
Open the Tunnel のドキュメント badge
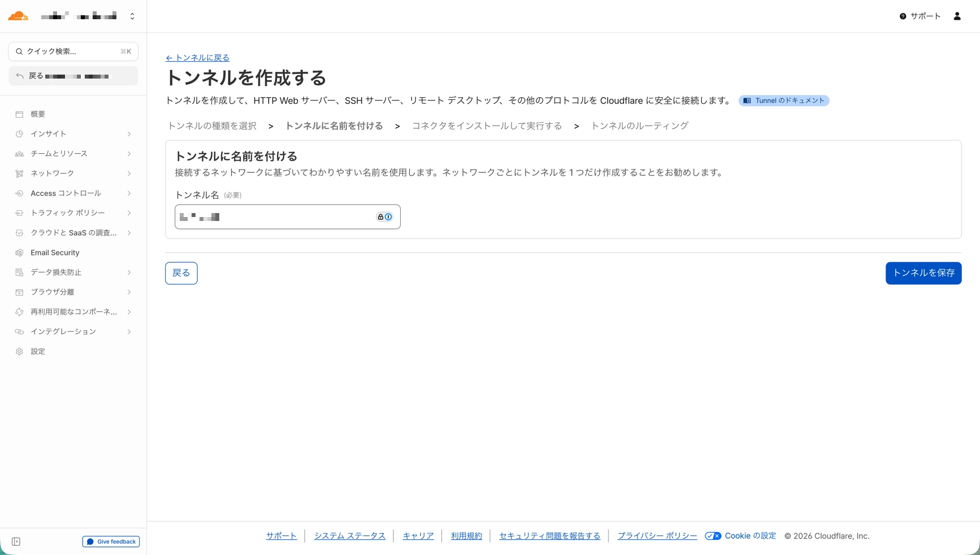pyautogui.click(x=783, y=101)
